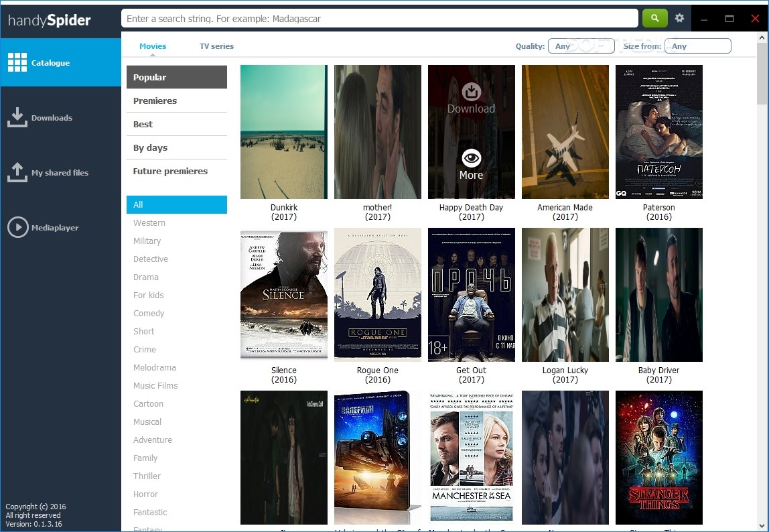
Task: Switch to the TV series tab
Action: click(x=216, y=46)
